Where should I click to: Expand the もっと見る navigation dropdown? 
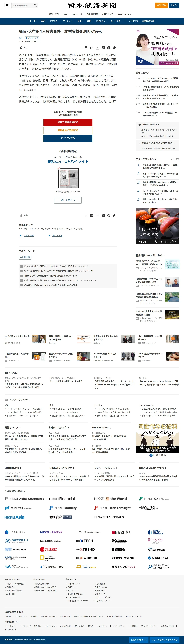coord(116,21)
